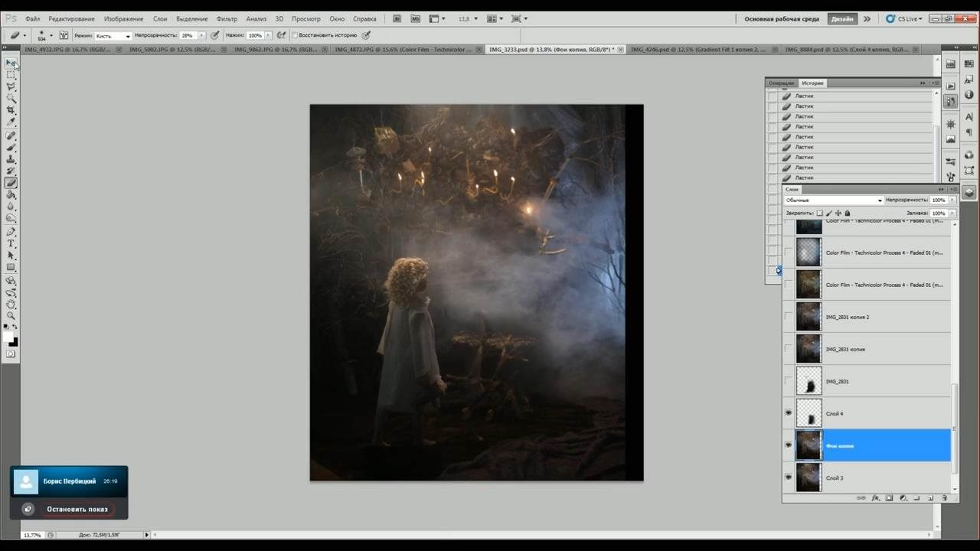
Task: Open the eraser mode dropdown (Кисть)
Action: tap(113, 35)
